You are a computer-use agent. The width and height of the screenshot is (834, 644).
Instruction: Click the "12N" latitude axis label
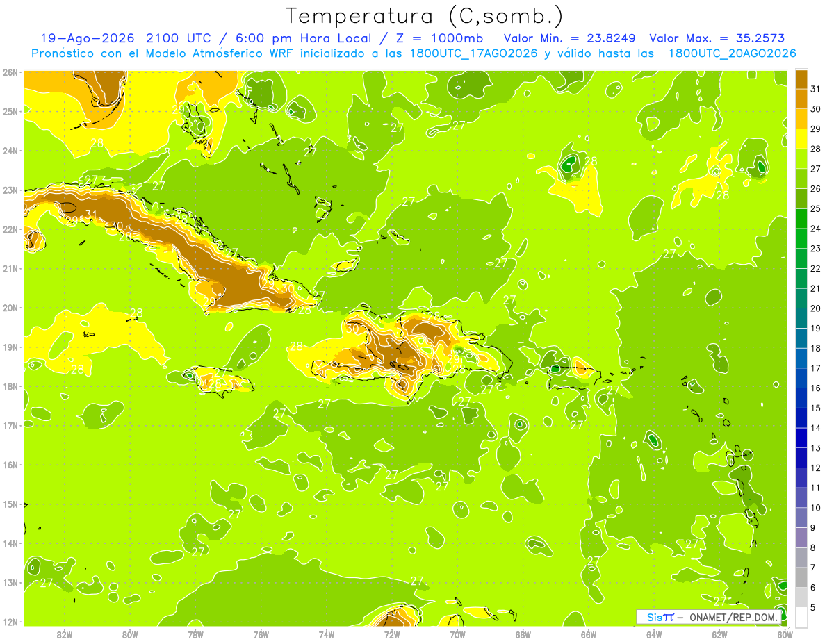pos(10,621)
